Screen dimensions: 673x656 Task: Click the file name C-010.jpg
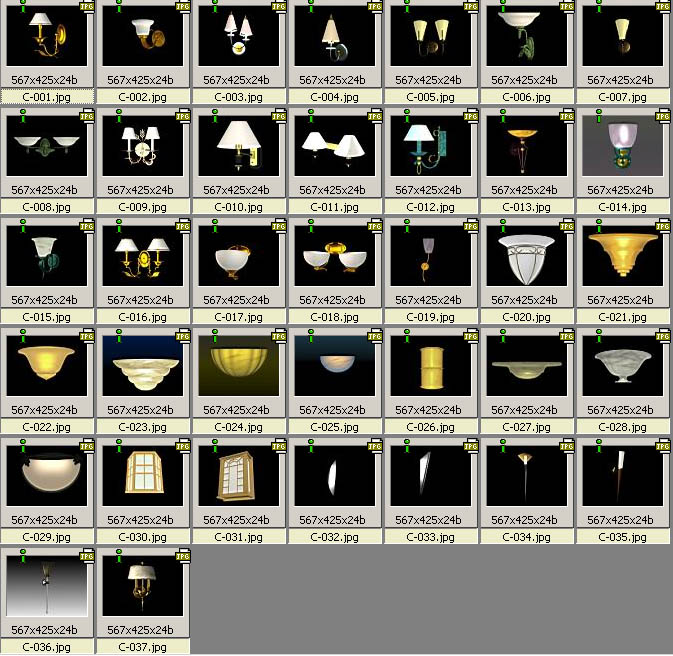[238, 207]
